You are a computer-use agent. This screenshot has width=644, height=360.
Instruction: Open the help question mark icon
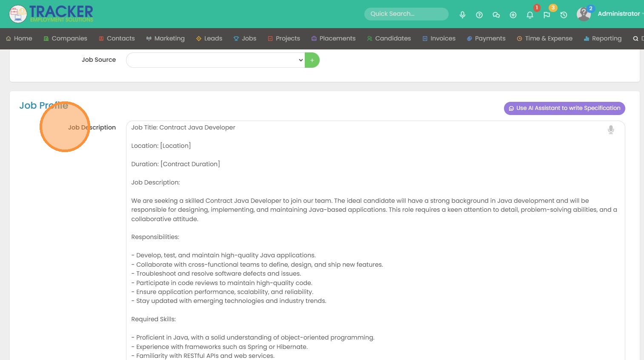click(x=479, y=15)
